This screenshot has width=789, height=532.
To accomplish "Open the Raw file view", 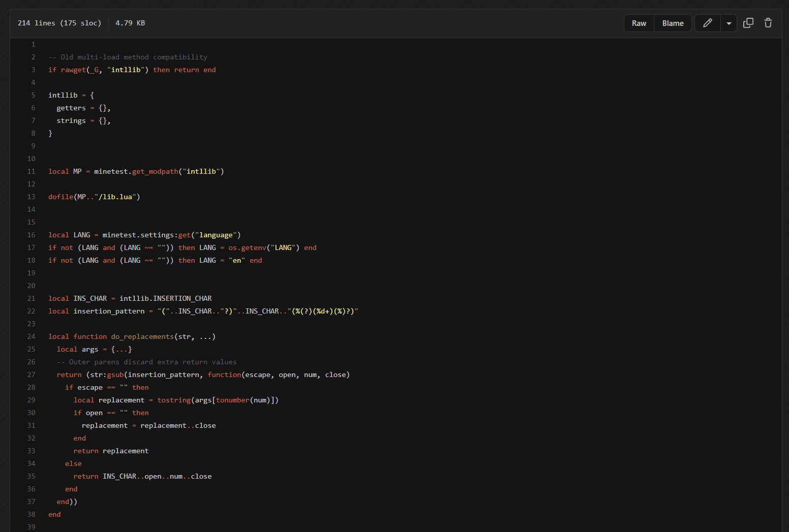I will pyautogui.click(x=639, y=23).
